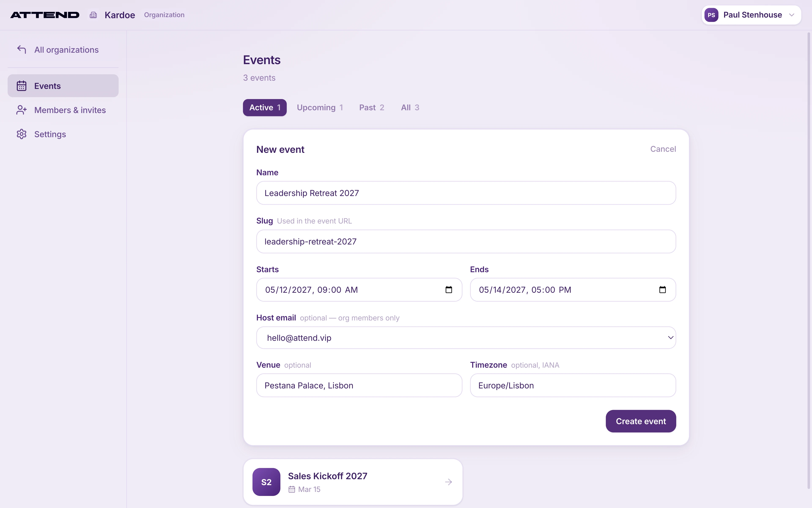Switch to the Past tab
Screen dimensions: 812x508
[x=372, y=108]
